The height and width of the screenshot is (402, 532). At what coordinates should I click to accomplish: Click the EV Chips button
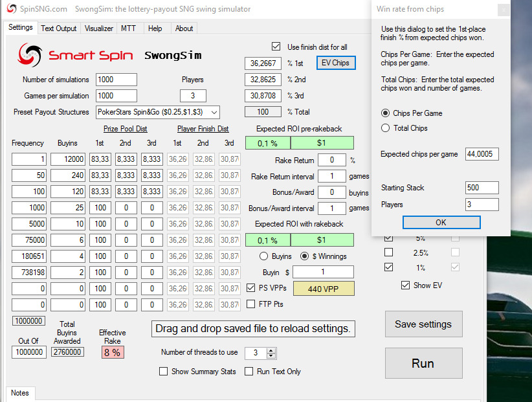click(x=335, y=63)
